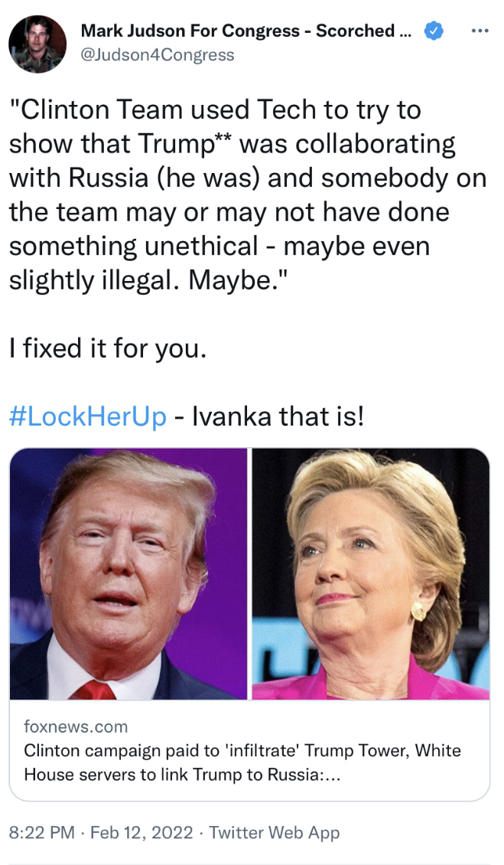Open the Clinton campaign article headline
Image resolution: width=504 pixels, height=865 pixels.
(242, 763)
